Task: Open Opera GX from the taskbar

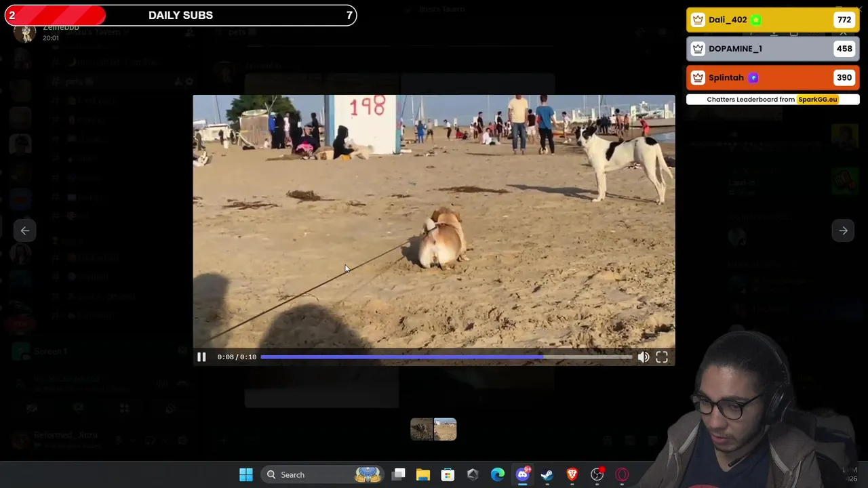Action: tap(622, 475)
